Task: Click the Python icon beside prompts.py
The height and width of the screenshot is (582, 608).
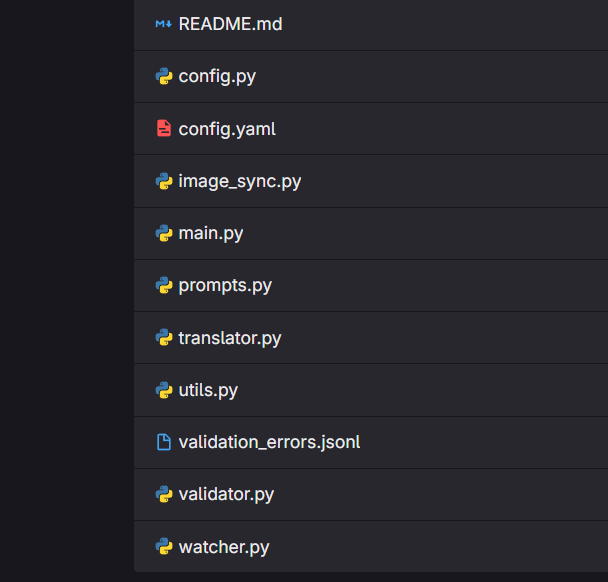Action: coord(164,285)
